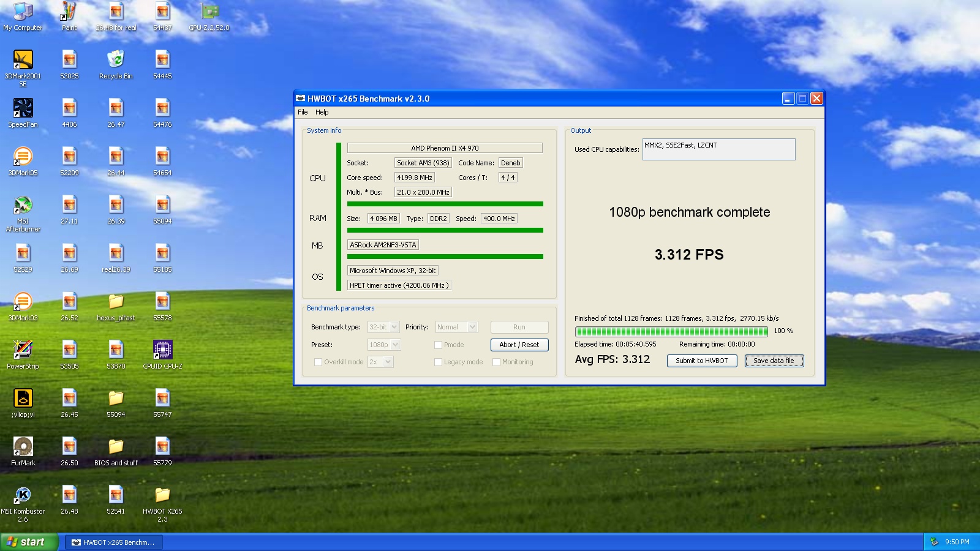Open the MSI Kombustor 2.6 shortcut
This screenshot has width=980, height=551.
[x=23, y=503]
